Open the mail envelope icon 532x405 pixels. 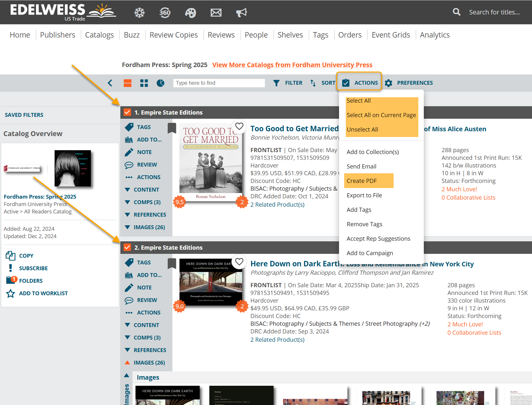[x=216, y=13]
